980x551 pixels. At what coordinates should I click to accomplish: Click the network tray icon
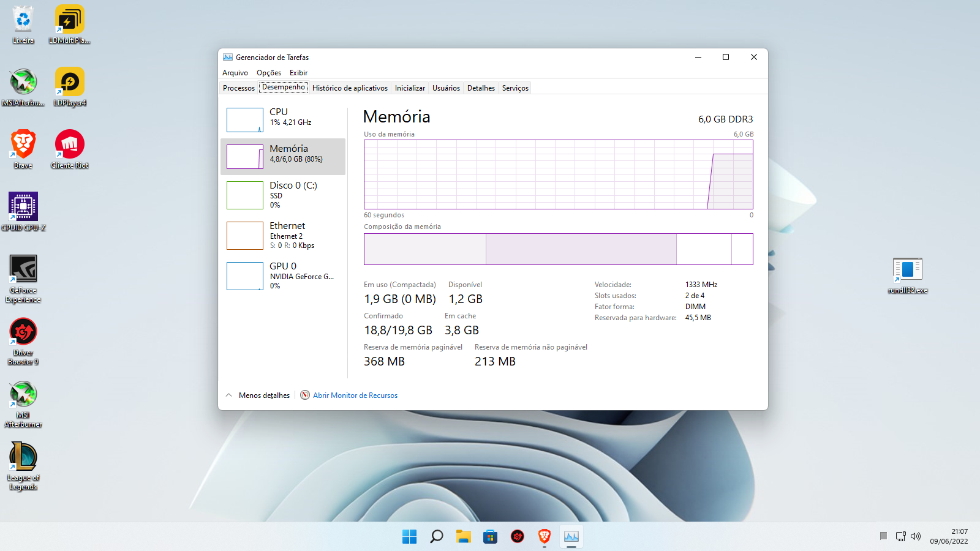pyautogui.click(x=900, y=536)
